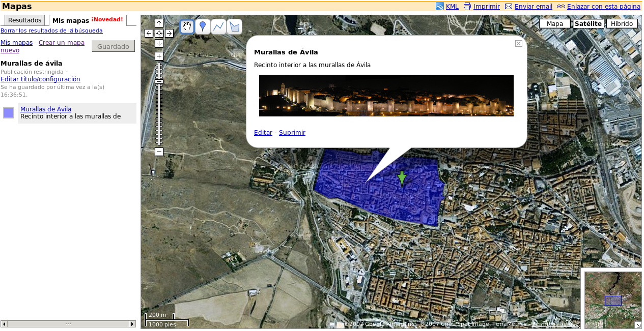Collapse the overview minimap corner arrow
This screenshot has width=644, height=331.
coord(638,325)
